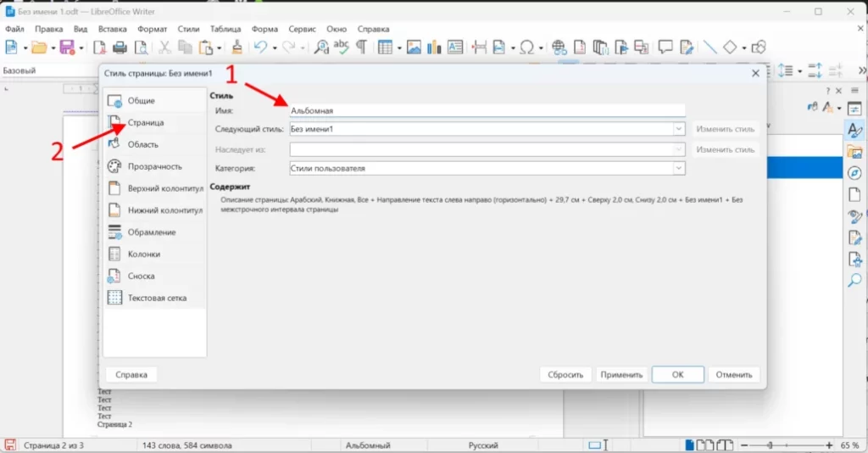Screen dimensions: 868x453
Task: Click the Clone Formatting paintbrush icon
Action: [x=237, y=48]
